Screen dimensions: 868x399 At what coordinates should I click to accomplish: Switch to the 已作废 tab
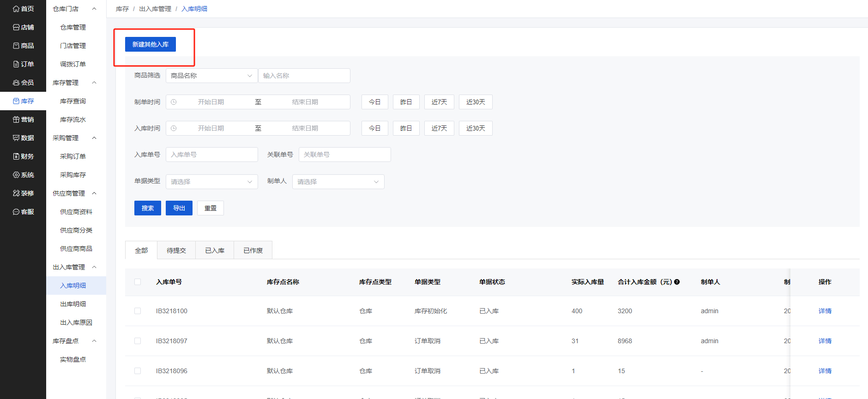[x=253, y=250]
